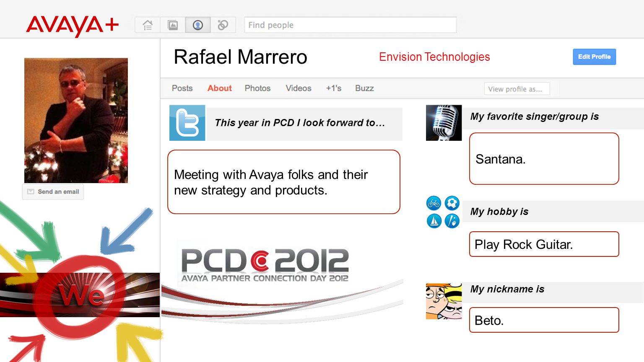Click 'This year in PCD I look forward to' heading
This screenshot has width=644, height=362.
[300, 123]
